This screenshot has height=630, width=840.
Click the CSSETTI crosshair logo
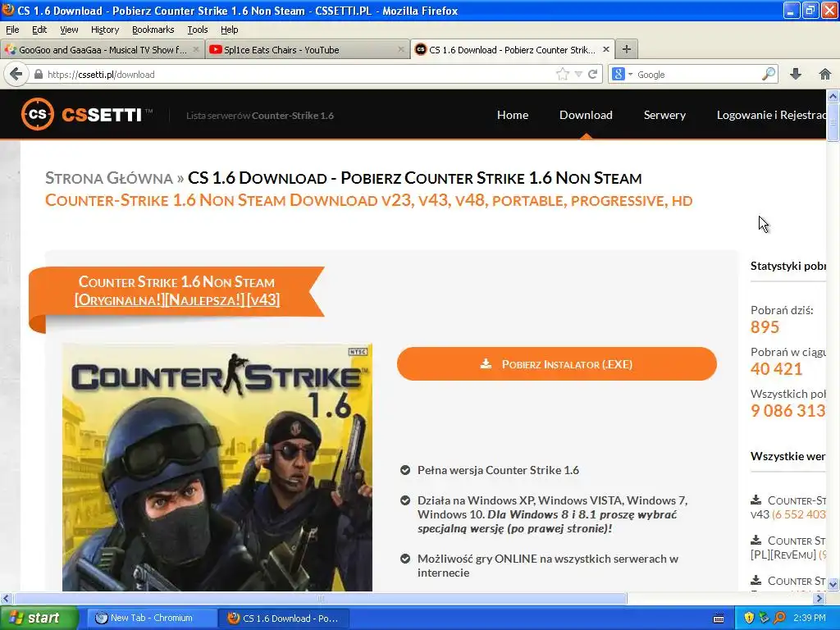(38, 114)
